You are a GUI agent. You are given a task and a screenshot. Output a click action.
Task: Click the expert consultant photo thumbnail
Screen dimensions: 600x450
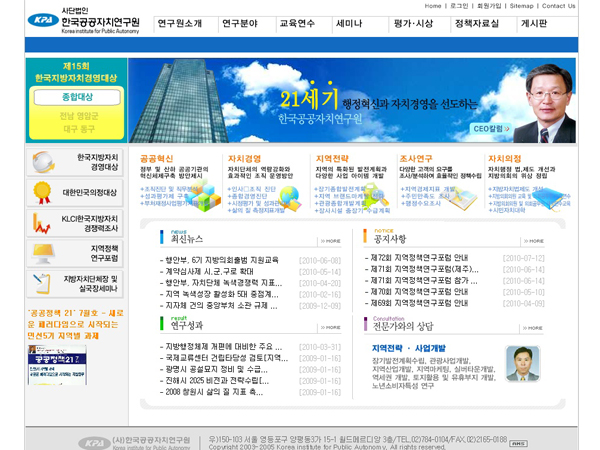tap(519, 363)
